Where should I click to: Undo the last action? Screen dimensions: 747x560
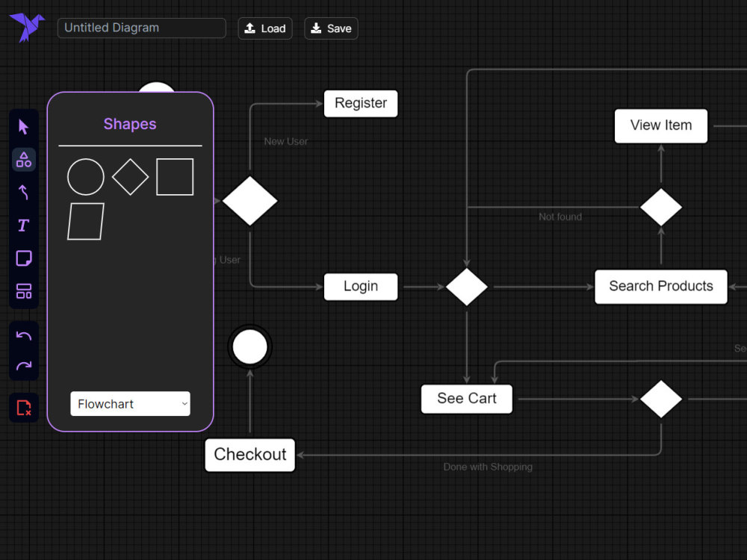tap(23, 336)
